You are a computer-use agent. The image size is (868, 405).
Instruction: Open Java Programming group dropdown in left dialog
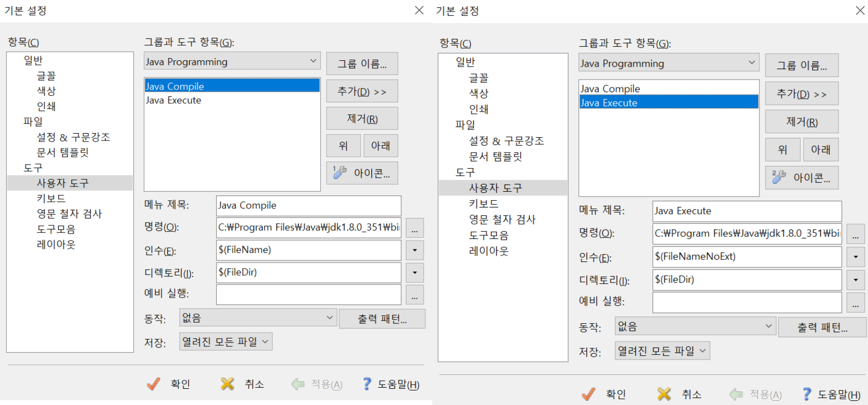[232, 61]
